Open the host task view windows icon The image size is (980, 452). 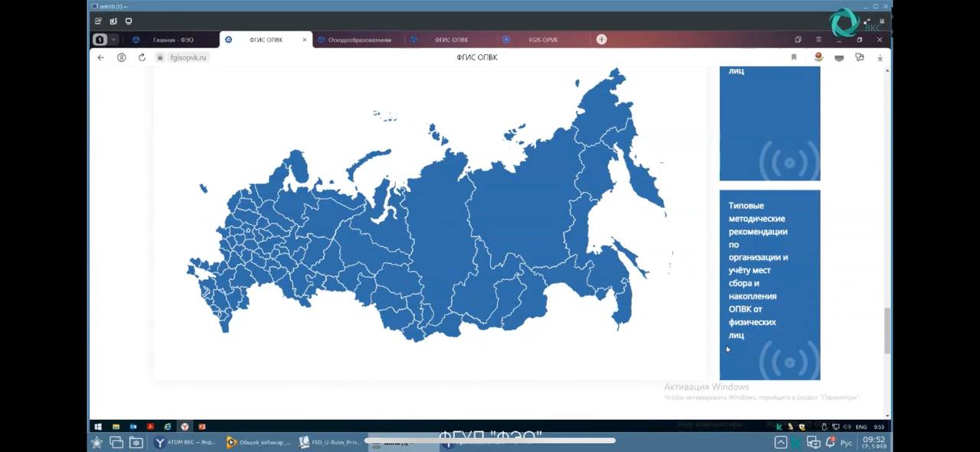[x=116, y=442]
